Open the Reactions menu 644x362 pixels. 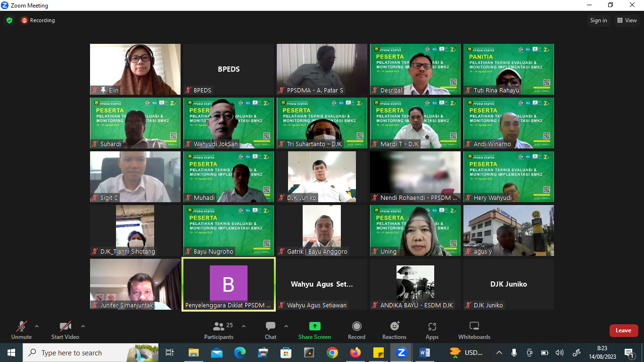coord(395,330)
